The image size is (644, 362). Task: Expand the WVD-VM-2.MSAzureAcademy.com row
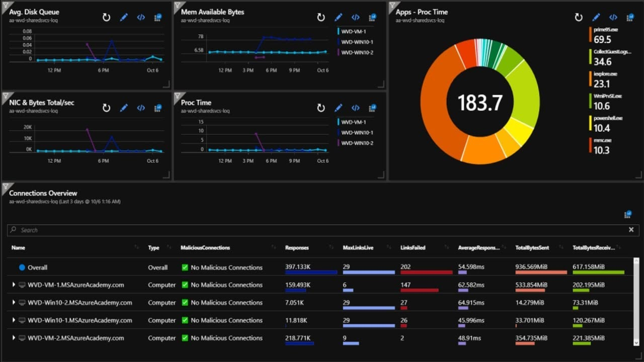coord(13,337)
